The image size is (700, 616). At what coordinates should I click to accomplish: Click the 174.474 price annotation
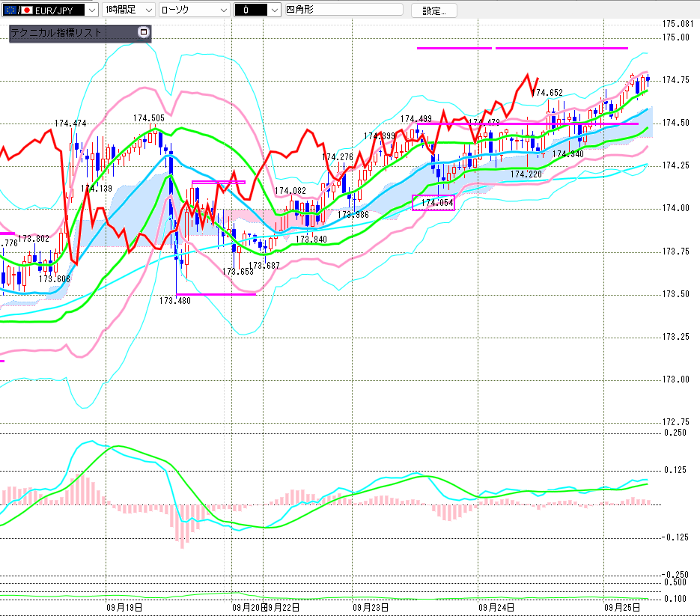[x=70, y=123]
